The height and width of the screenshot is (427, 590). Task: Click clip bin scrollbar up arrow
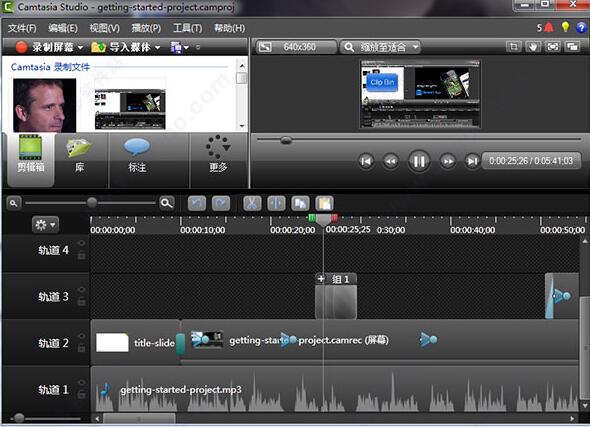pos(242,66)
